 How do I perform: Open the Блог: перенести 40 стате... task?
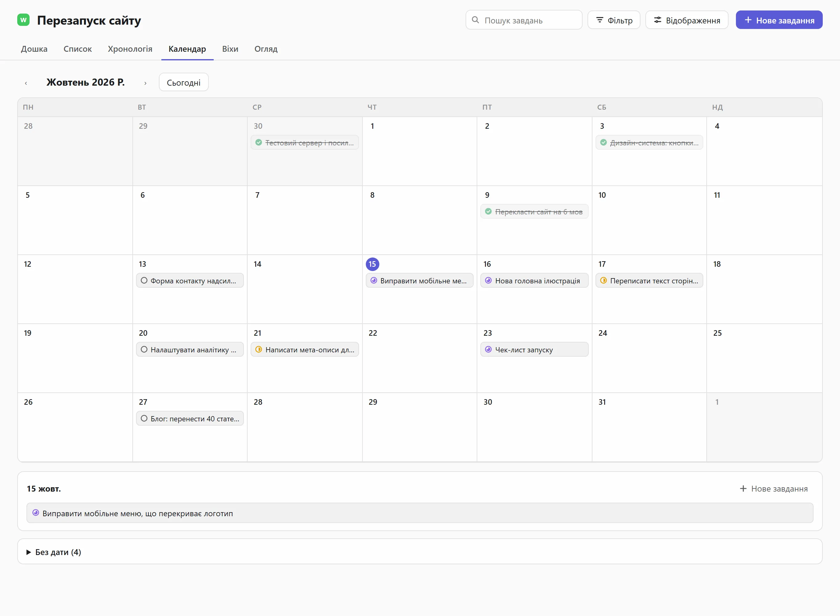click(x=190, y=418)
